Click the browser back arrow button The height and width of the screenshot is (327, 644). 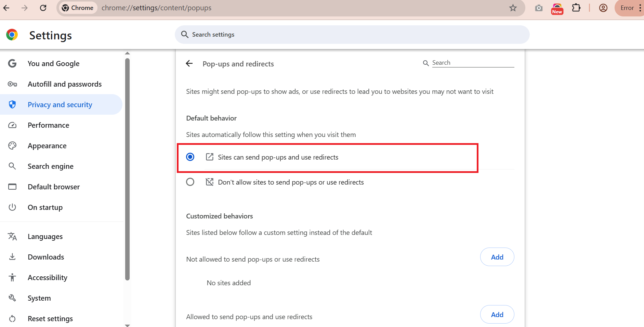click(6, 8)
